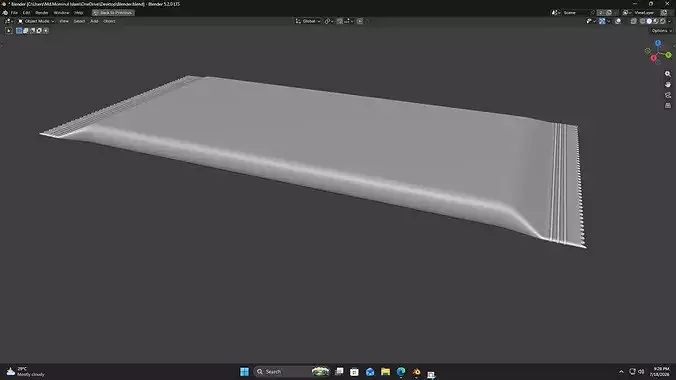This screenshot has height=380, width=676.
Task: Open the viewport View menu
Action: 64,21
